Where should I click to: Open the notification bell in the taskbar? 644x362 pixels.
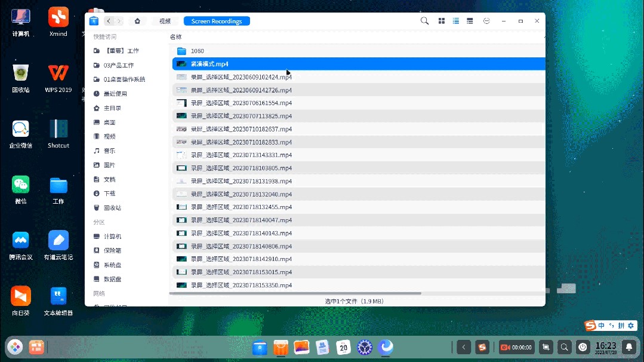tap(628, 346)
